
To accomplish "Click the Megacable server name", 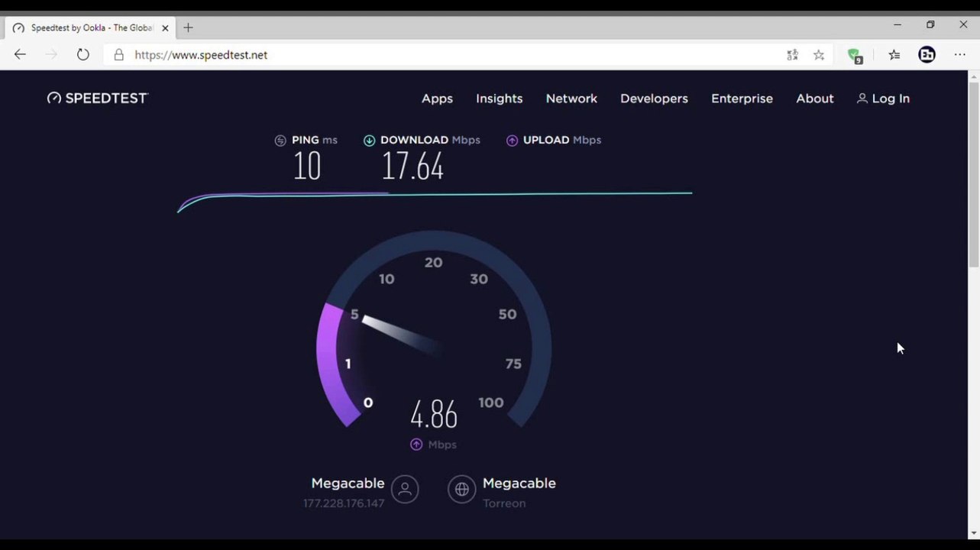I will 519,484.
